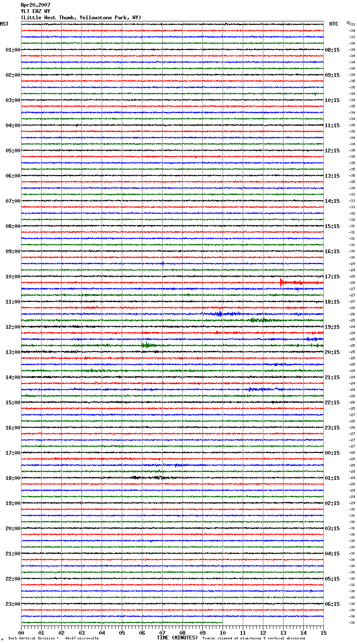The image size is (357, 644).
Task: Click the '00' minute tick label on bottom axis
Action: point(21,633)
